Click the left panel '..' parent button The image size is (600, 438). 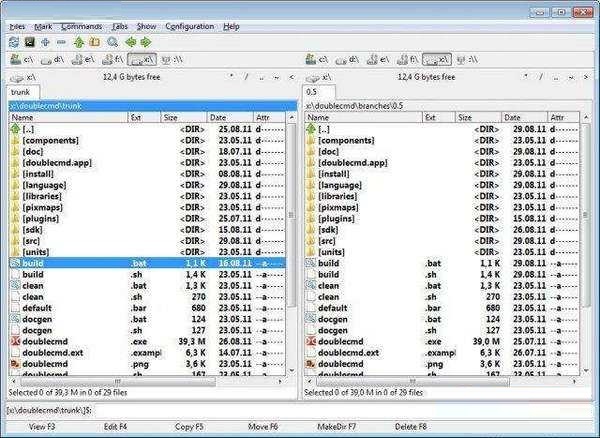pyautogui.click(x=261, y=77)
